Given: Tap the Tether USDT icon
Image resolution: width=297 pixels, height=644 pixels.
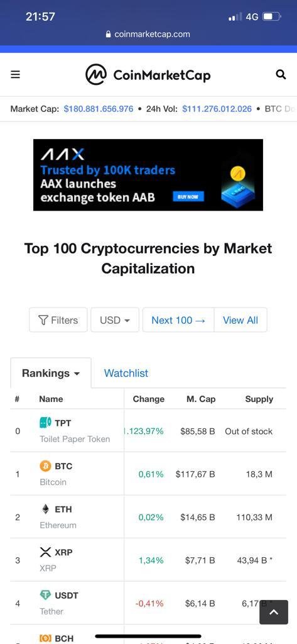Looking at the screenshot, I should (x=45, y=595).
